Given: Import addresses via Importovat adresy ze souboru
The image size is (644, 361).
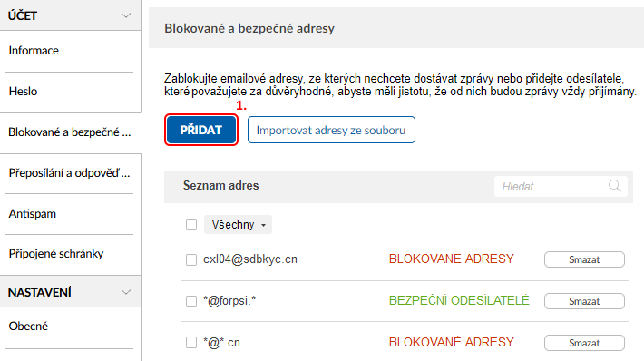Looking at the screenshot, I should [331, 130].
